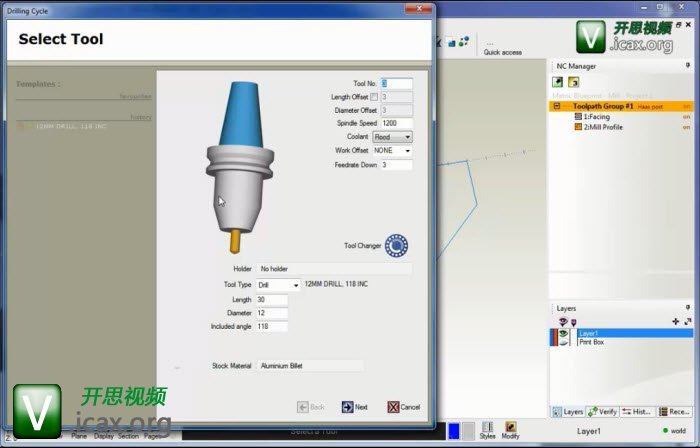Click the blue color swatch in bottom bar
This screenshot has height=448, width=700.
tap(453, 430)
